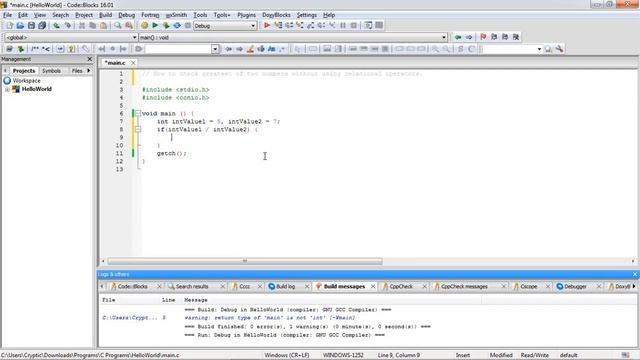
Task: Rebuild the project with blue arrows icon
Action: click(177, 25)
